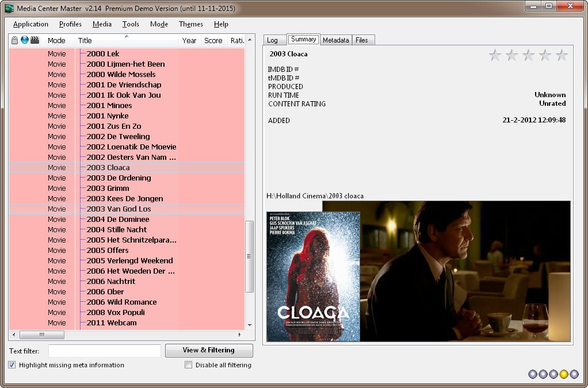588x388 pixels.
Task: Open the Help menu
Action: point(221,24)
